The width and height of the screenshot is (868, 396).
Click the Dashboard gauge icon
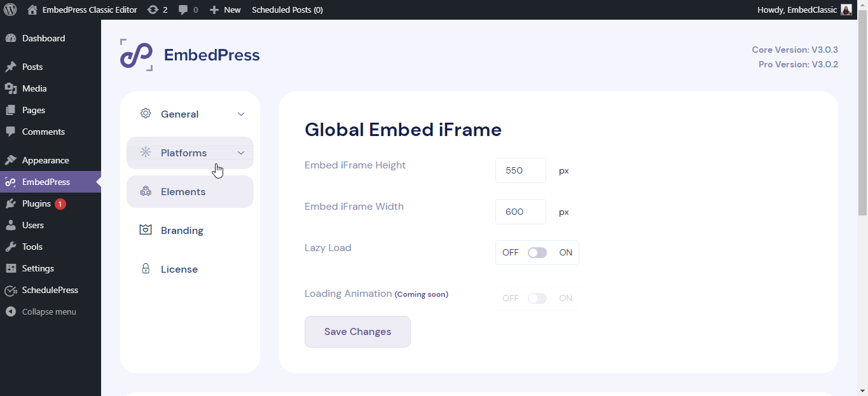pos(11,38)
